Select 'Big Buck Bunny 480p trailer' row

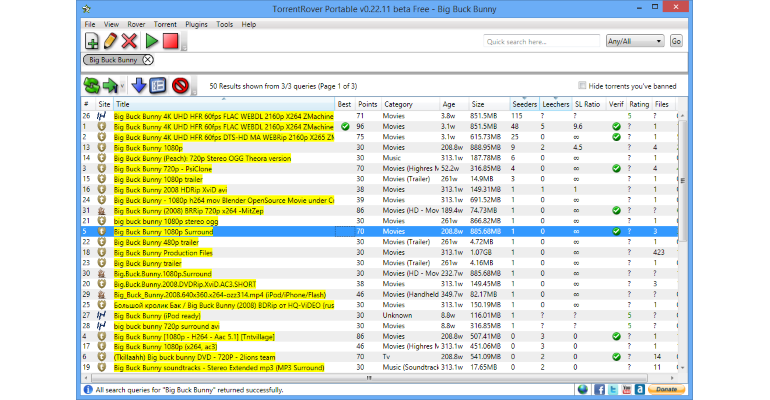[380, 242]
